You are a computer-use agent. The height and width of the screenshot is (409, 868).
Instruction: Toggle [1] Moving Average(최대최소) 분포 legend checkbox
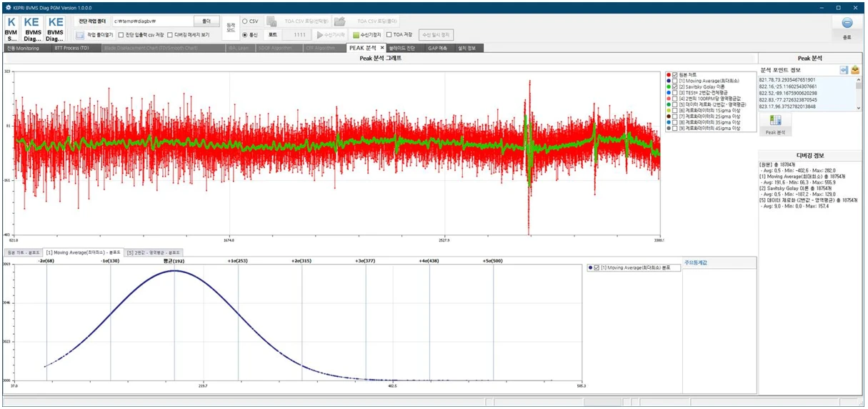597,267
